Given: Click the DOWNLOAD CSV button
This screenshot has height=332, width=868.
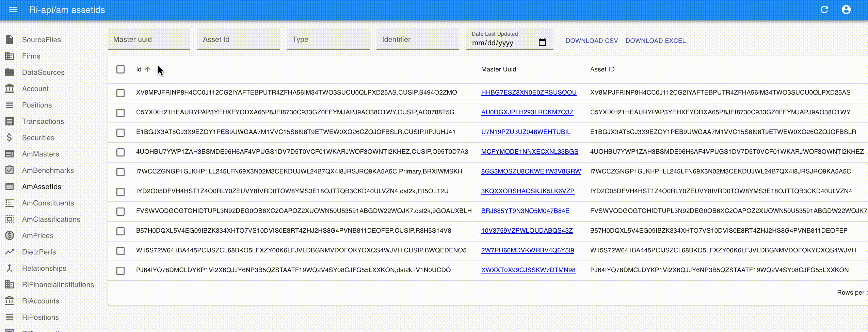Looking at the screenshot, I should [x=592, y=40].
